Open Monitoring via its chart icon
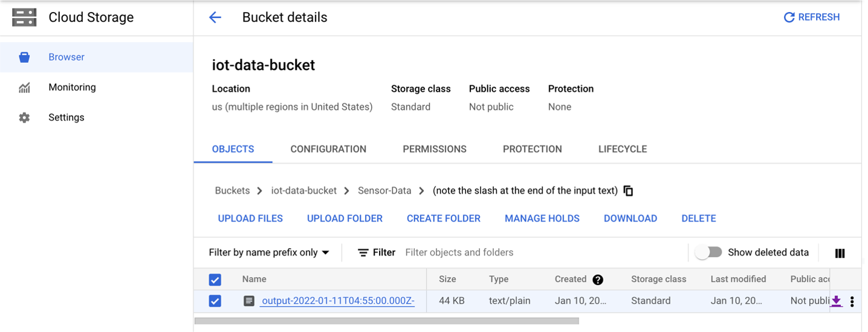Viewport: 868px width, 332px height. point(24,88)
